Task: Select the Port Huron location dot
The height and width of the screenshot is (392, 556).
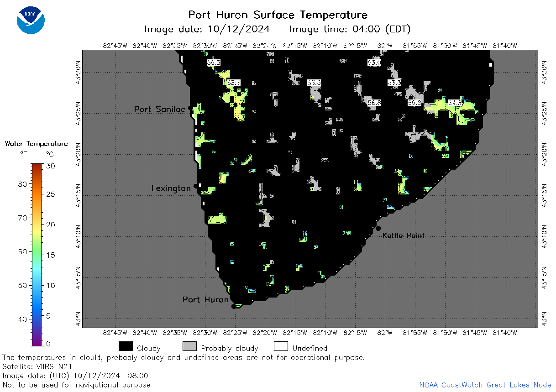Action: coord(234,307)
